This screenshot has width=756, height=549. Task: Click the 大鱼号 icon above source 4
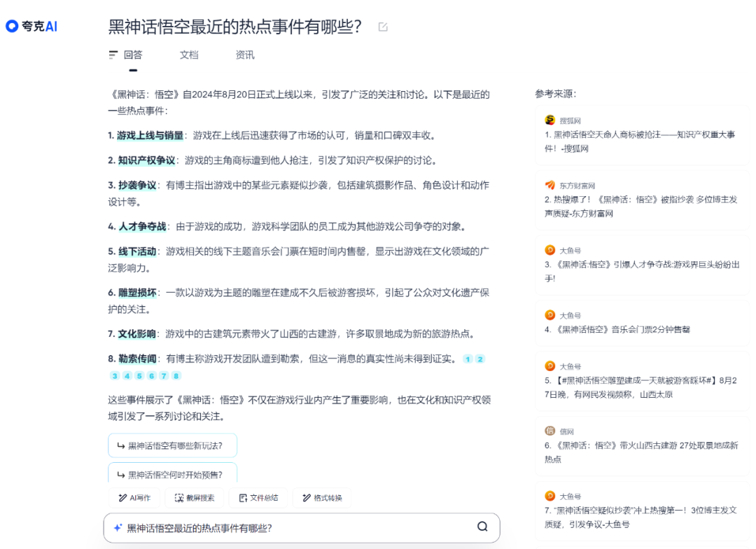point(549,315)
